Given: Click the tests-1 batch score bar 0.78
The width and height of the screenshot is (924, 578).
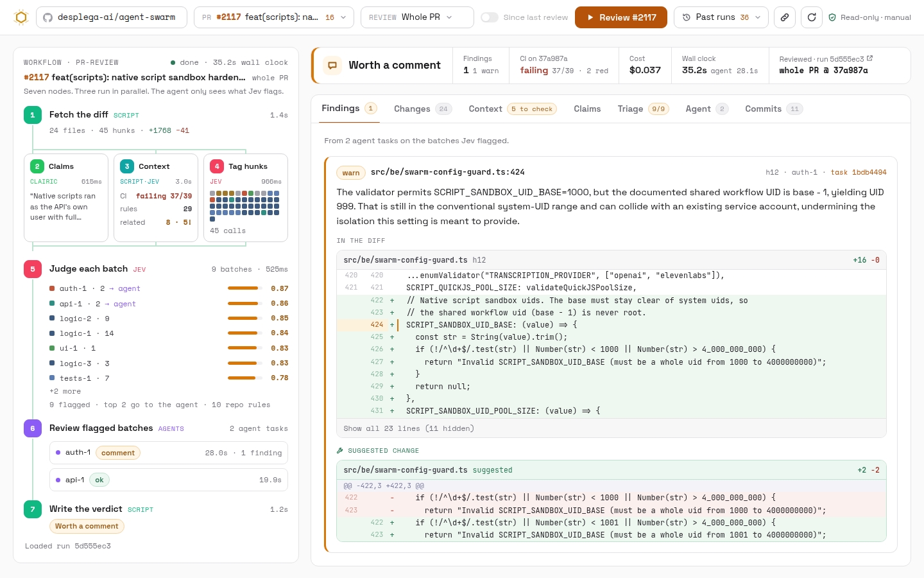Looking at the screenshot, I should (x=244, y=378).
